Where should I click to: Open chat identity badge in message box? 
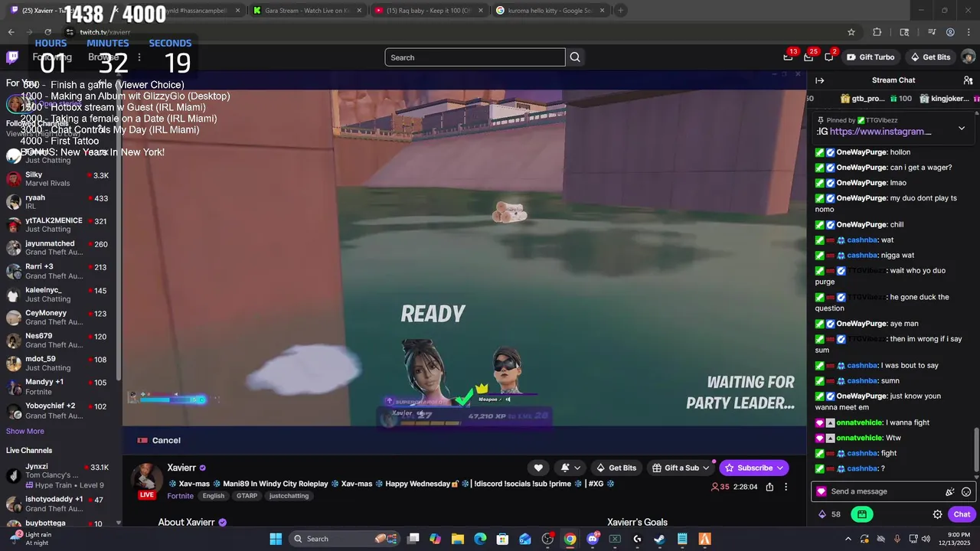822,492
